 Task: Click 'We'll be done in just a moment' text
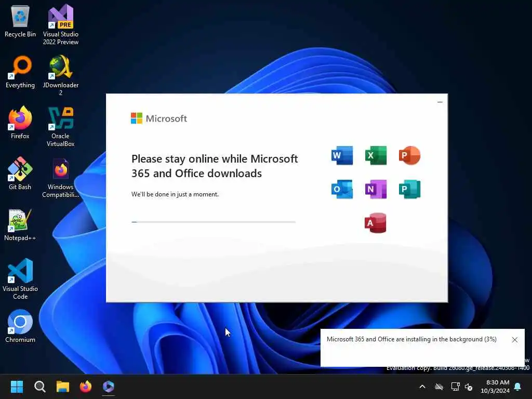[175, 194]
